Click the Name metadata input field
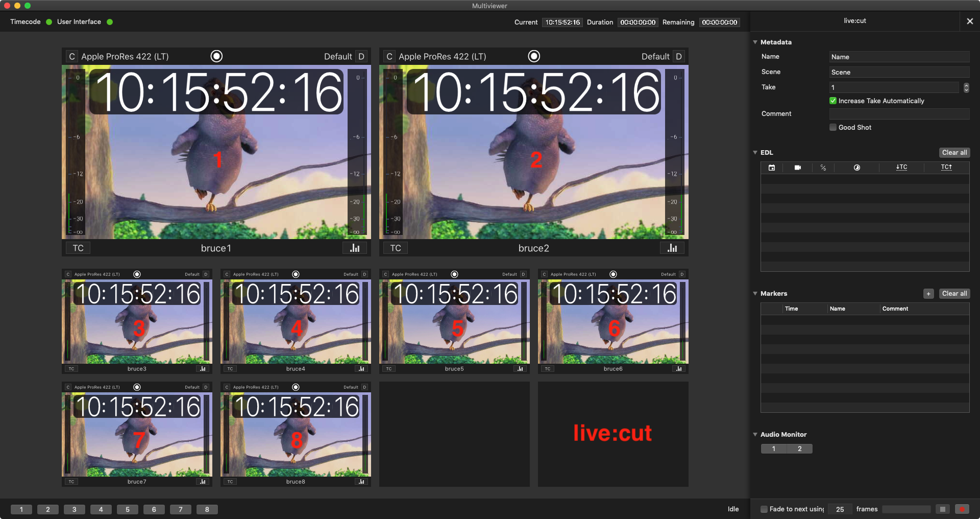This screenshot has width=980, height=519. [x=899, y=57]
